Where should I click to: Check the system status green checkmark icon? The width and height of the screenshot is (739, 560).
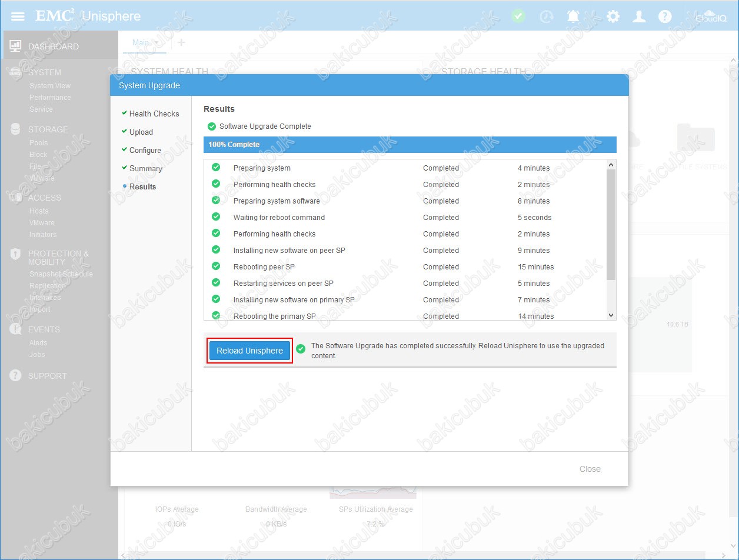click(518, 16)
